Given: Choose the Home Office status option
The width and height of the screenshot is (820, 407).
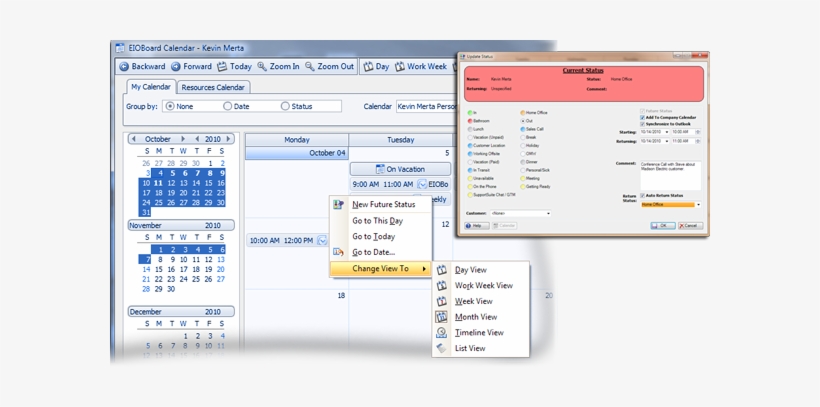Looking at the screenshot, I should click(522, 112).
